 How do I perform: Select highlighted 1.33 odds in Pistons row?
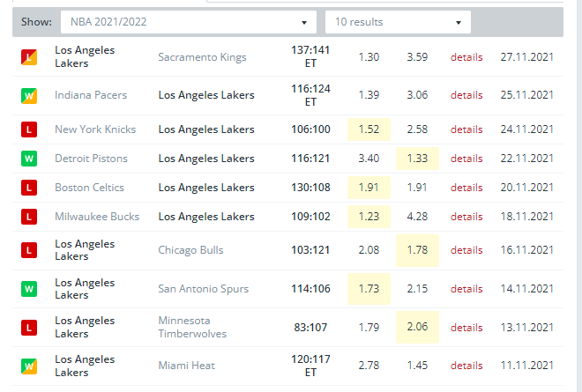[x=417, y=159]
